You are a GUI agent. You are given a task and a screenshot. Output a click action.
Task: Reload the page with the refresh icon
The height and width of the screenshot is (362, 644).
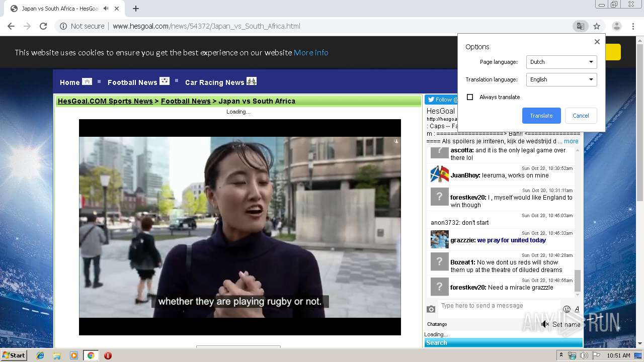click(x=43, y=26)
